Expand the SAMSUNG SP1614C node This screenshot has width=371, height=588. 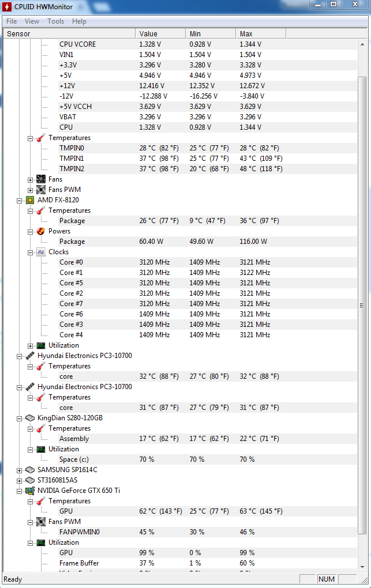point(19,470)
